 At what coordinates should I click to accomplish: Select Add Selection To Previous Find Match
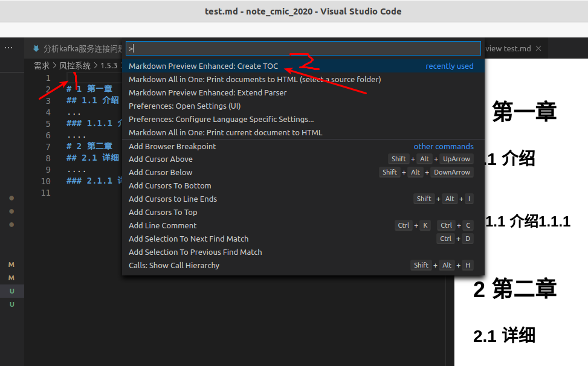303,252
